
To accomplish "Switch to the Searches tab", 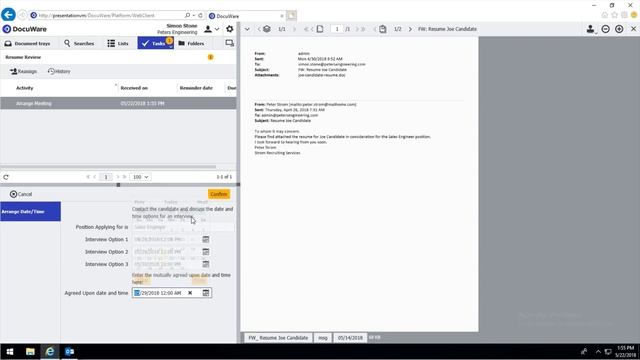I will (x=79, y=43).
